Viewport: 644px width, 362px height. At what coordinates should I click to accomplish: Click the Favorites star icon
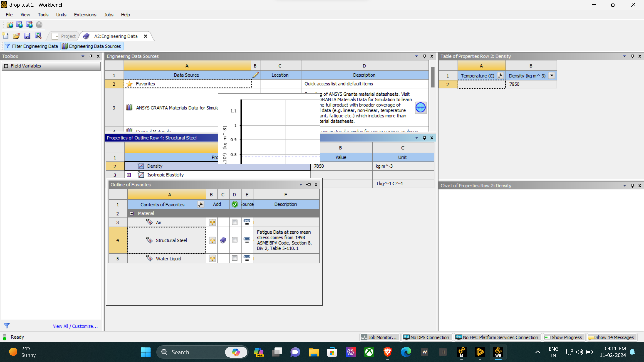point(129,84)
